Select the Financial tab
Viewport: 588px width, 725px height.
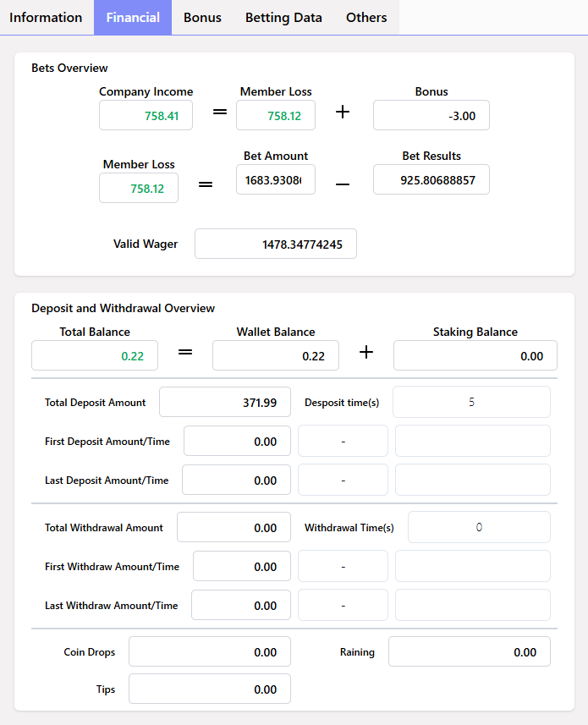pos(133,18)
